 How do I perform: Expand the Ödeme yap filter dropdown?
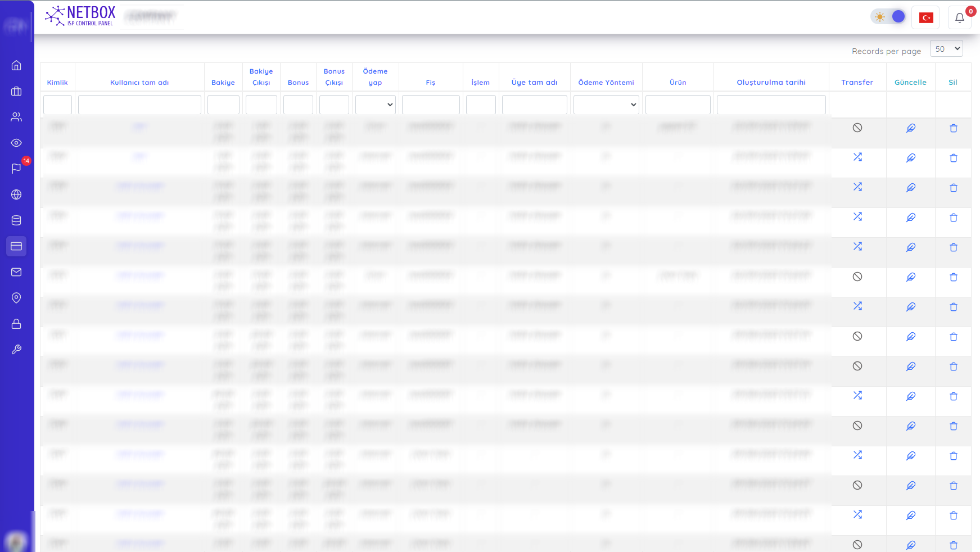pyautogui.click(x=375, y=105)
